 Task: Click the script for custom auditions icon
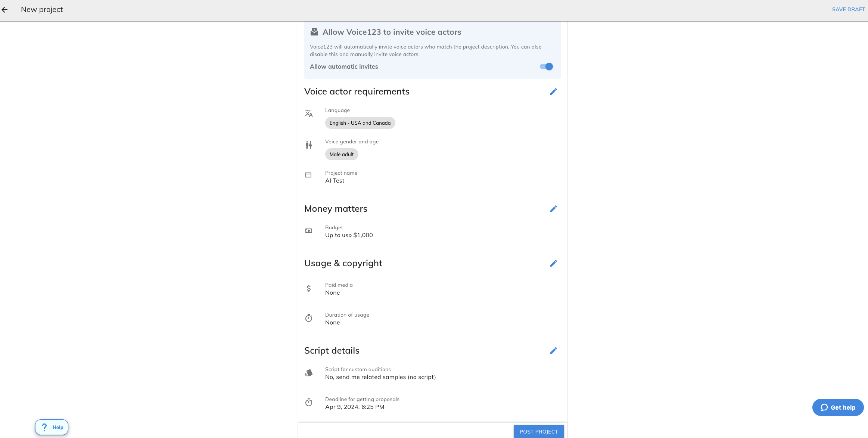click(309, 373)
